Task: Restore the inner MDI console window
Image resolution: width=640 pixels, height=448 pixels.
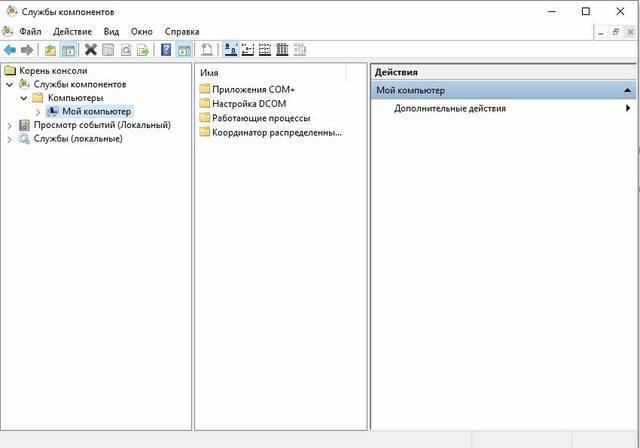Action: (616, 32)
